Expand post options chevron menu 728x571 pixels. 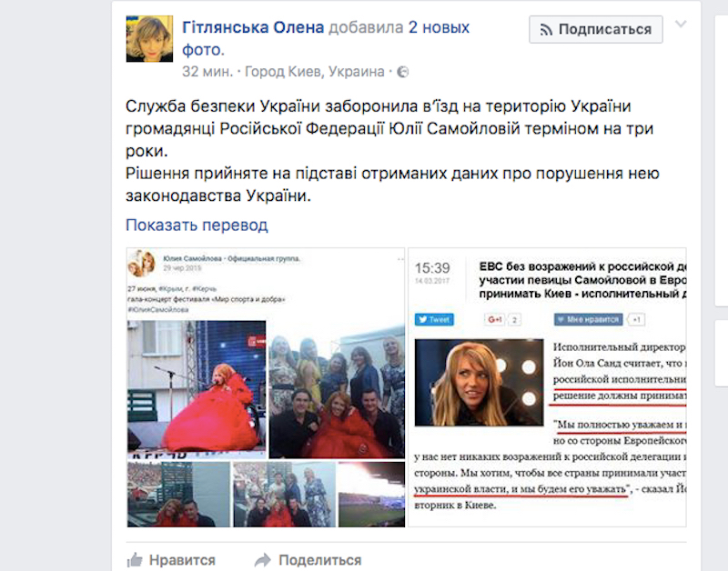(x=681, y=25)
